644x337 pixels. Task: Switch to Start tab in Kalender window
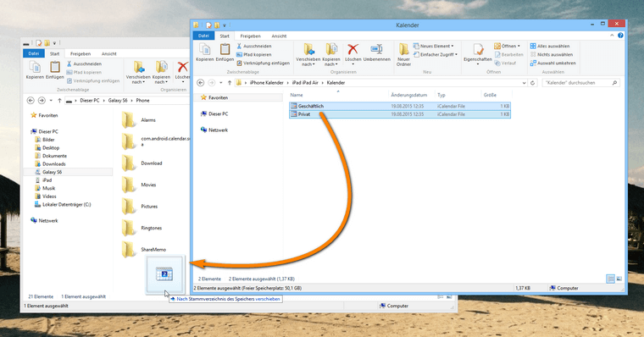pos(225,36)
